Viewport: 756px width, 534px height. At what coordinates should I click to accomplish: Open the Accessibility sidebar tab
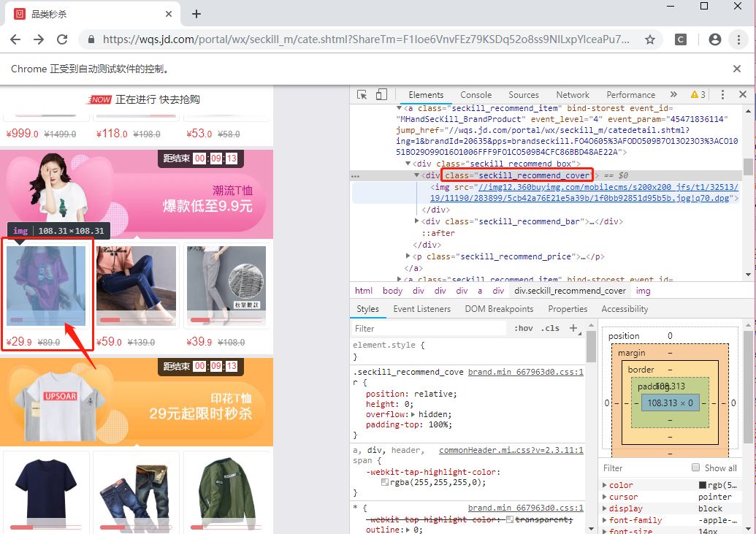click(625, 309)
